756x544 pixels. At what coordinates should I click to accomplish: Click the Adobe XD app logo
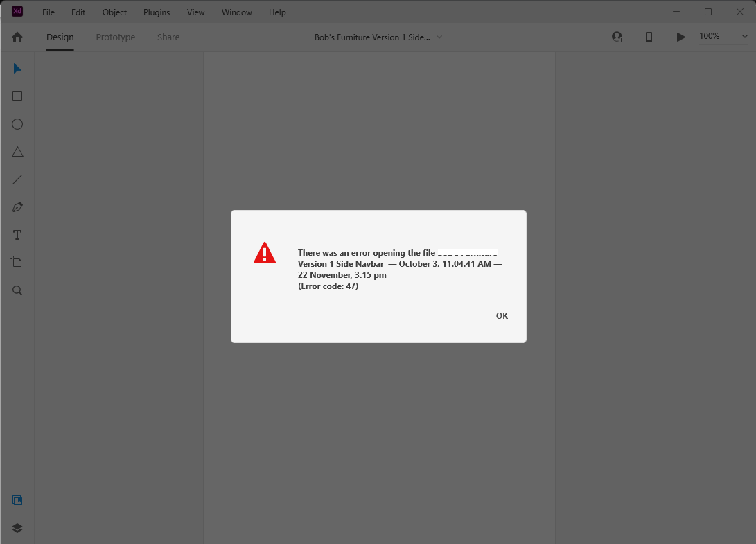point(17,11)
